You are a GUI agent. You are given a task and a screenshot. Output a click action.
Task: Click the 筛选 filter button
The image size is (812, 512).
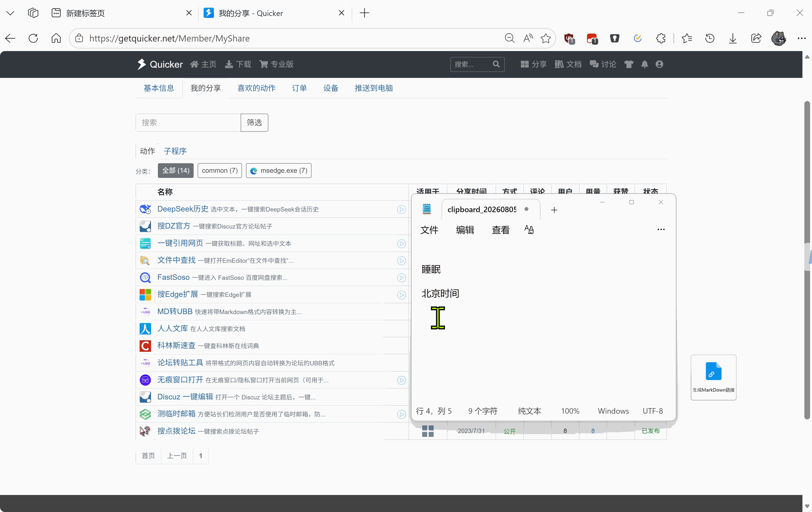[x=254, y=122]
